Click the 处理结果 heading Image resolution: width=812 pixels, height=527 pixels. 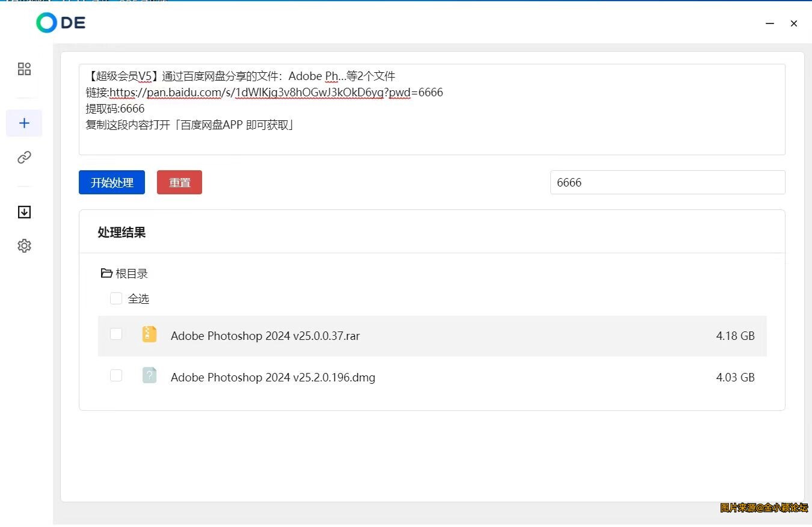121,232
